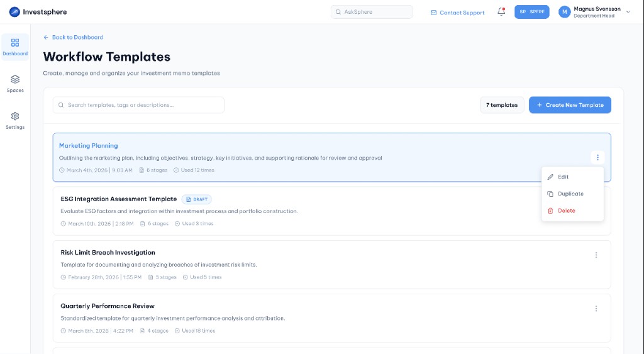This screenshot has height=354, width=644.
Task: Click clock icon on Marketing Planning card
Action: [x=62, y=170]
